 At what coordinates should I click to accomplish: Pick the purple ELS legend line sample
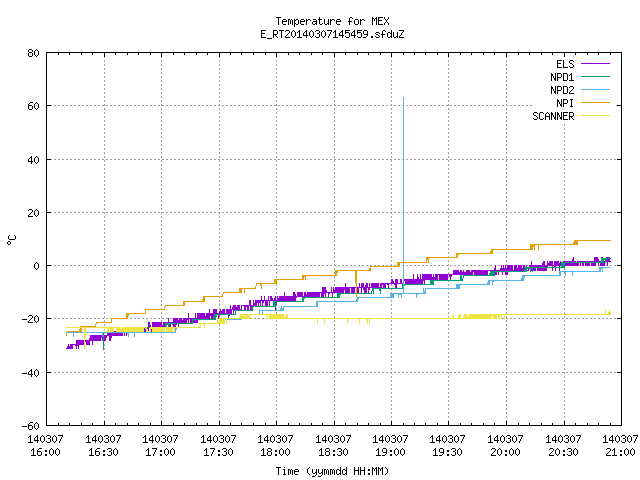(595, 64)
